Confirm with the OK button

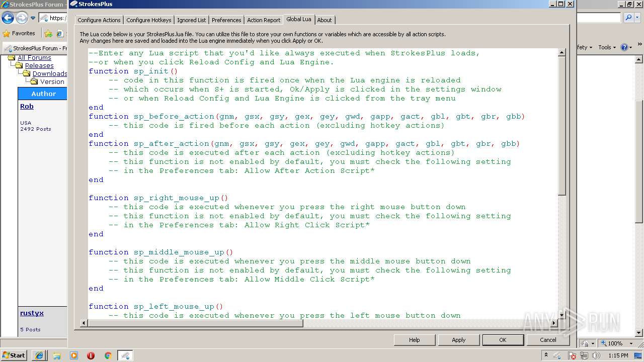pos(503,340)
